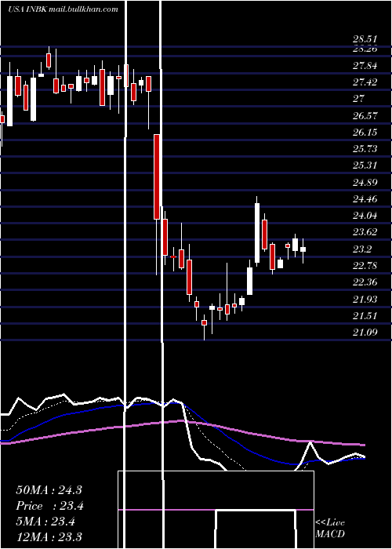Click the lowest red candle near 21.51
Screen dimensions: 392x549
pyautogui.click(x=204, y=322)
